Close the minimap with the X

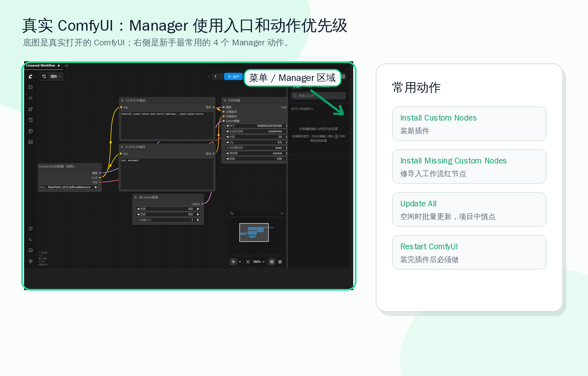282,213
